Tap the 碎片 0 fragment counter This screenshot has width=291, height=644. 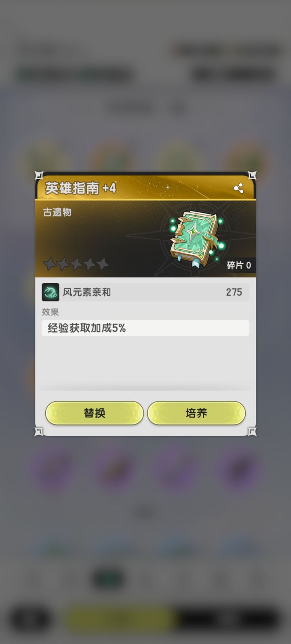coord(239,265)
